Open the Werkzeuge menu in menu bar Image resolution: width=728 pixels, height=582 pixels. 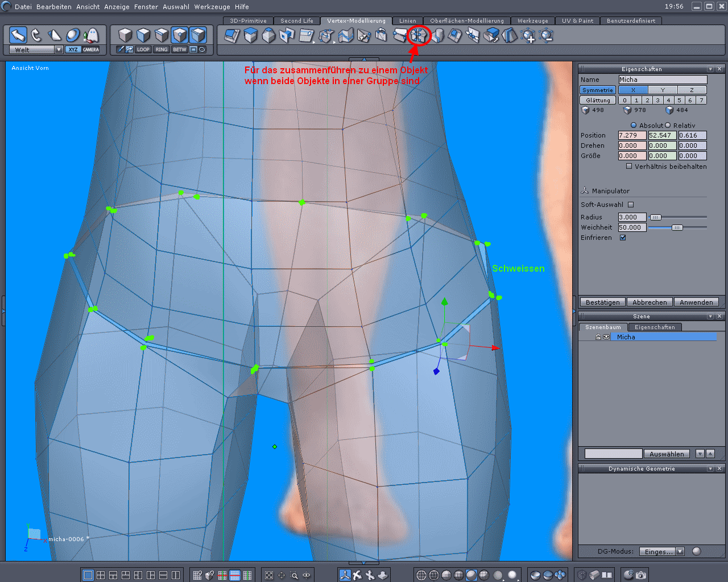[x=212, y=7]
